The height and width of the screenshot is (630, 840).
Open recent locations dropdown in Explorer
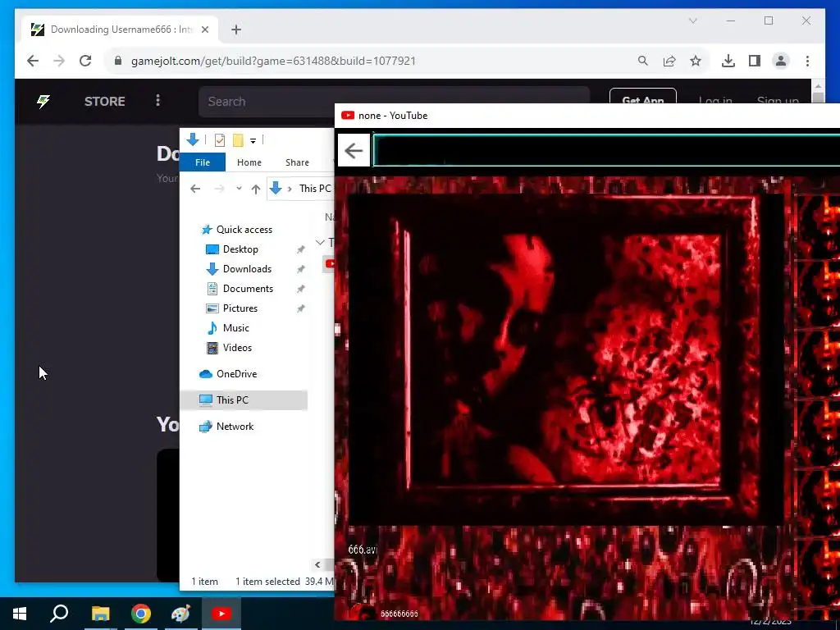pos(239,189)
